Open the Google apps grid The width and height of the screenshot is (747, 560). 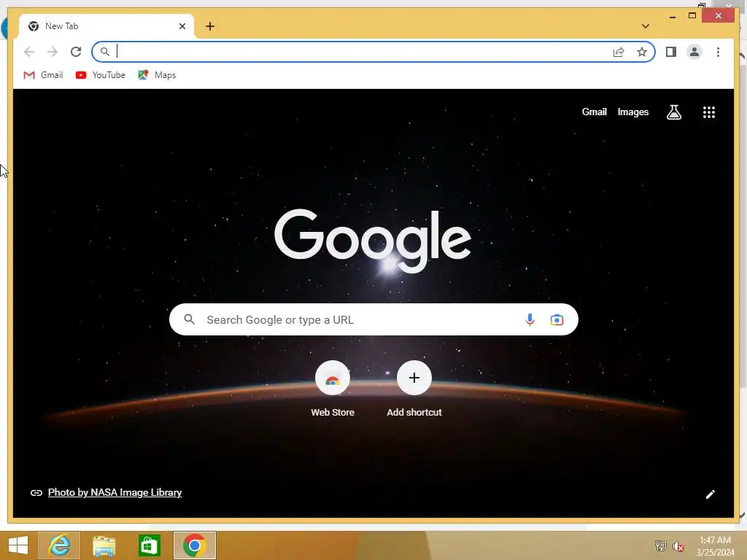(709, 112)
